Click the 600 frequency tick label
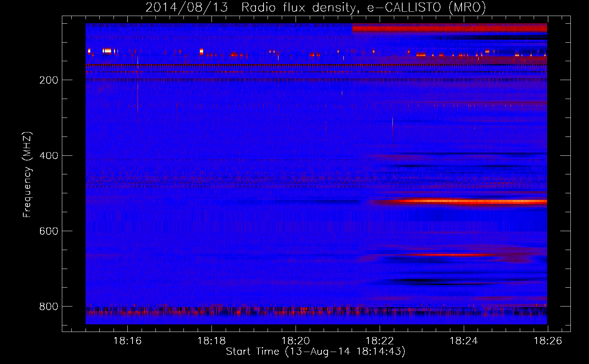Image resolution: width=589 pixels, height=364 pixels. click(x=48, y=231)
